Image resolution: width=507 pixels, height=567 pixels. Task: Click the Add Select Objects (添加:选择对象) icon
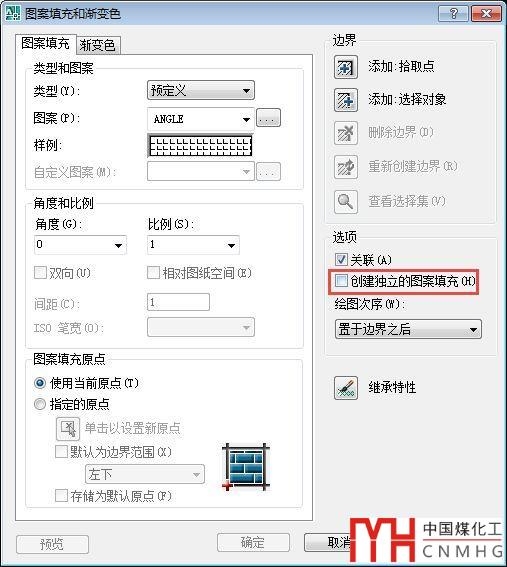coord(346,100)
